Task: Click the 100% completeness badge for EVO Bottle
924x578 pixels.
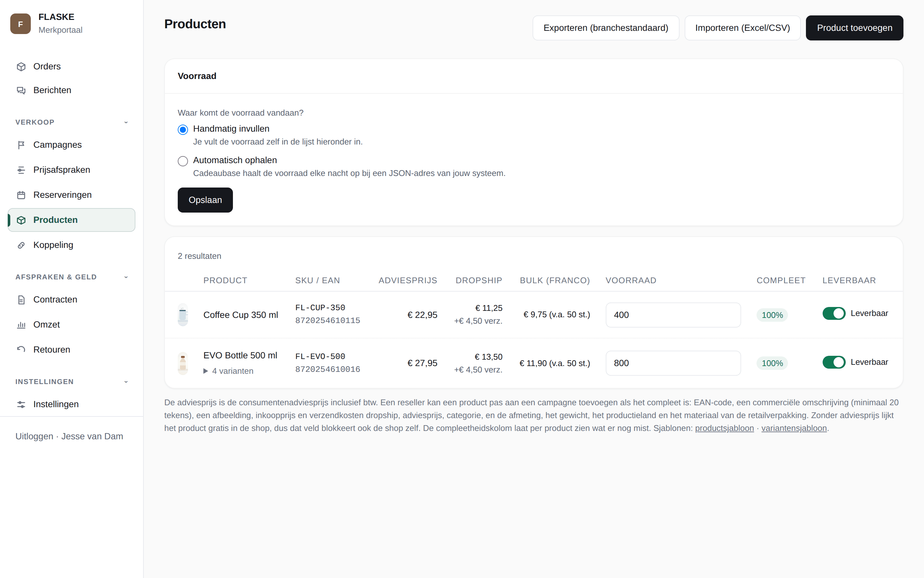Action: click(x=772, y=363)
